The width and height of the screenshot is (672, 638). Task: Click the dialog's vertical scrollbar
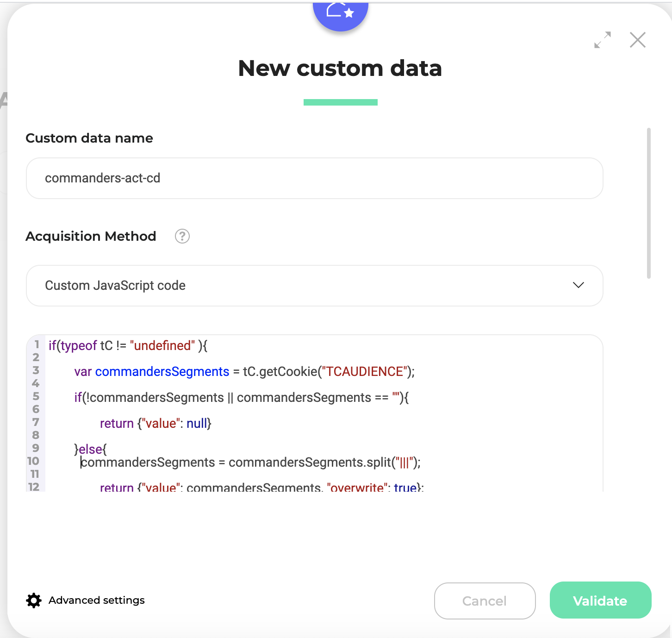coord(649,204)
